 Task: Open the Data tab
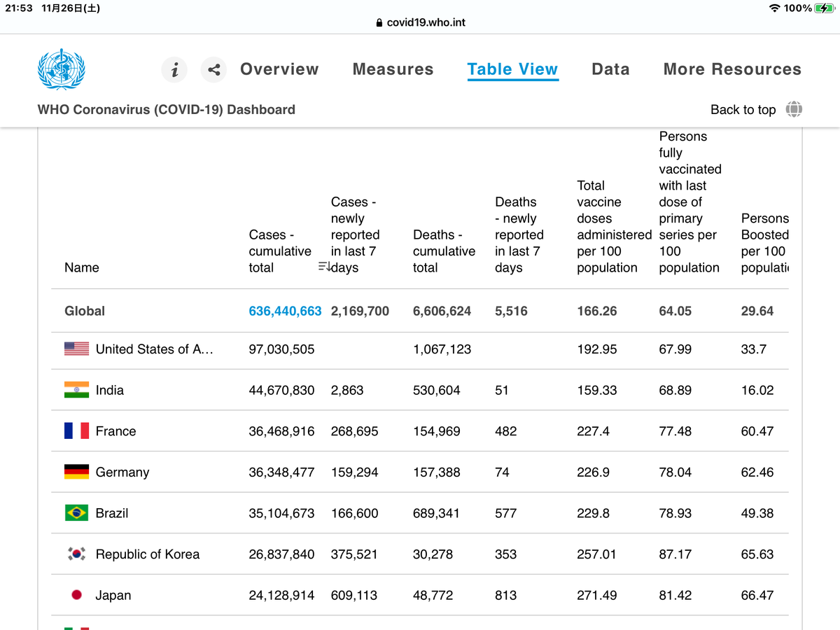click(610, 69)
